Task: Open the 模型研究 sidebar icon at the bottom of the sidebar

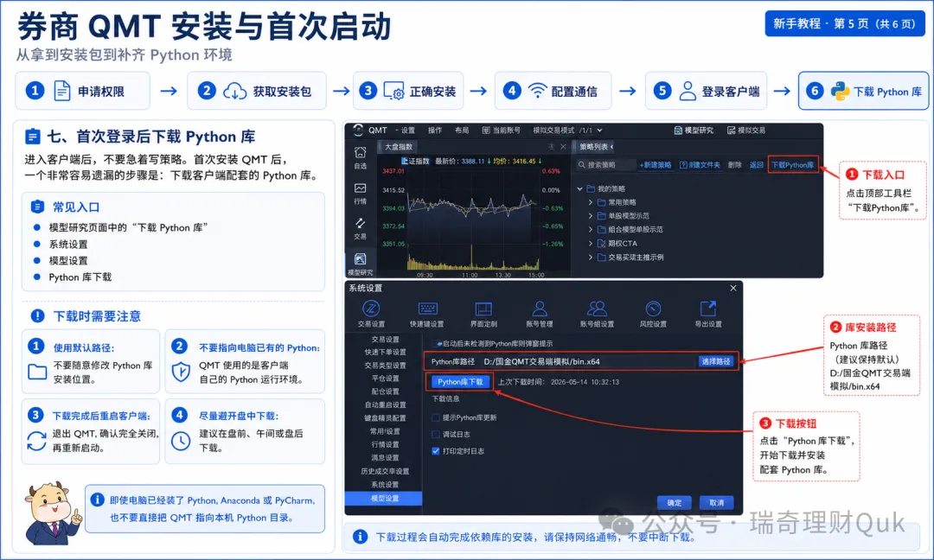Action: tap(361, 259)
